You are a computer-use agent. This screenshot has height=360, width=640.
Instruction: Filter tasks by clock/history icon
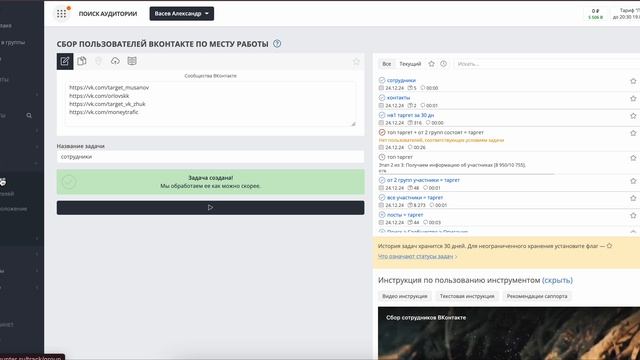444,64
